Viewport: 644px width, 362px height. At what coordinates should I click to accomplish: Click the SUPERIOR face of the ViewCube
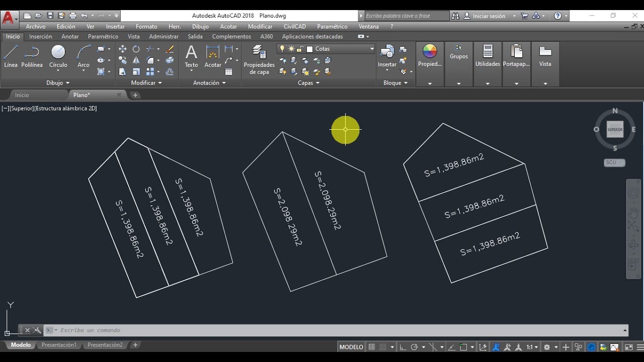[x=615, y=129]
